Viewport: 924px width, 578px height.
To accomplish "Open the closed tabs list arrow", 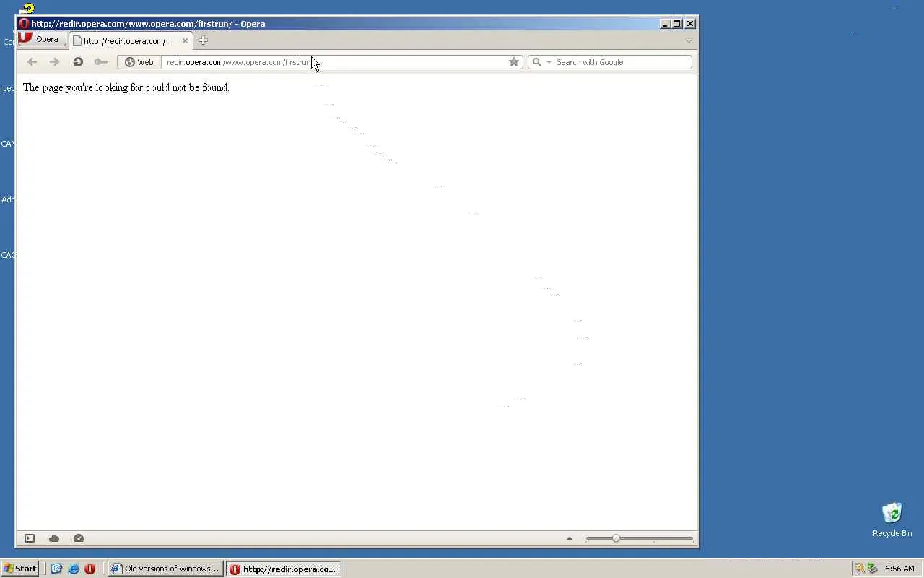I will (x=689, y=41).
